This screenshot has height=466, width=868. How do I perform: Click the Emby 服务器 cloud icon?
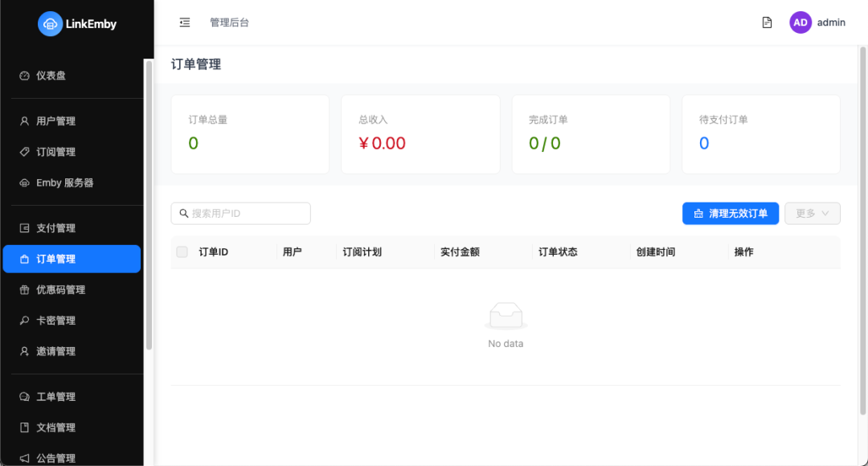click(x=24, y=183)
